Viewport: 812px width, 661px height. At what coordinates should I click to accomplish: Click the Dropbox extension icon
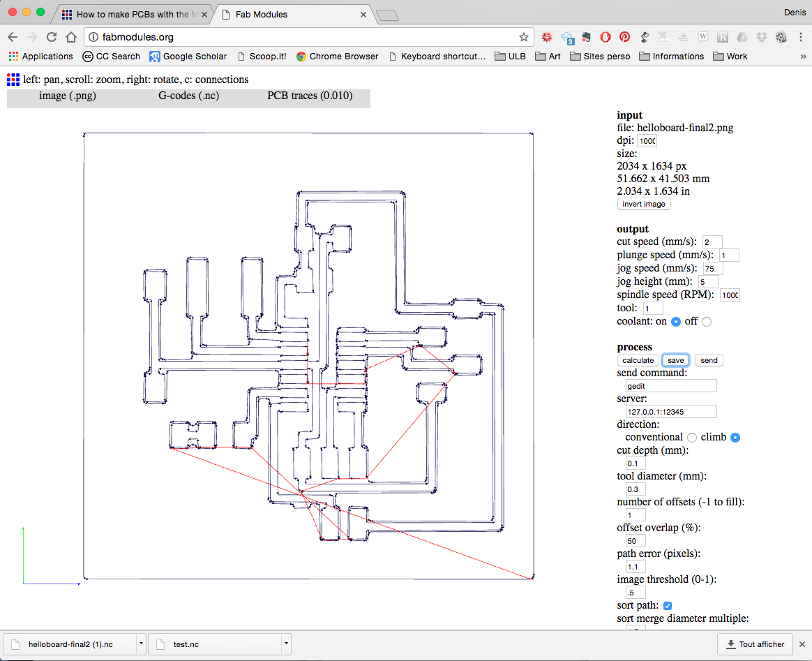coord(761,37)
